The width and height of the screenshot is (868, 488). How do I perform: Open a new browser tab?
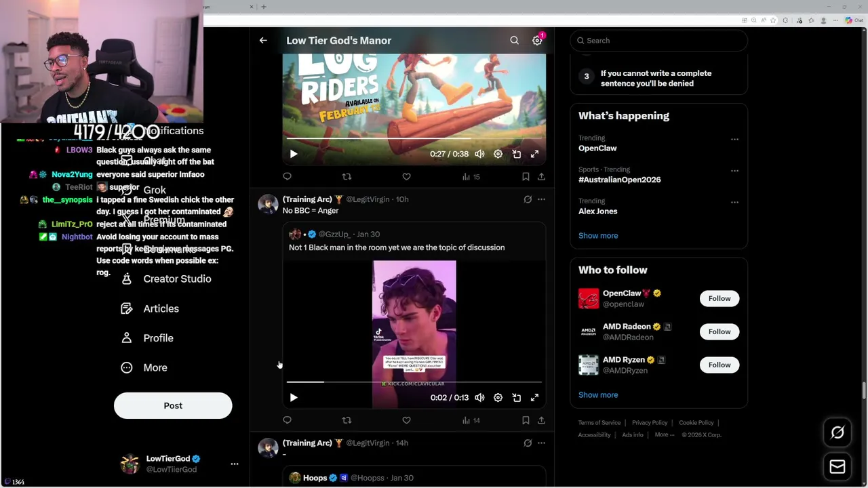pos(264,7)
